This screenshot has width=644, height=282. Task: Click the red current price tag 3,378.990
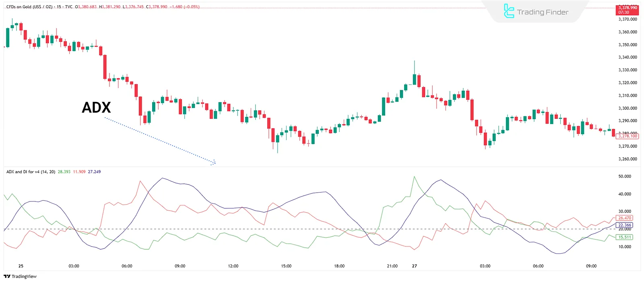pyautogui.click(x=627, y=10)
